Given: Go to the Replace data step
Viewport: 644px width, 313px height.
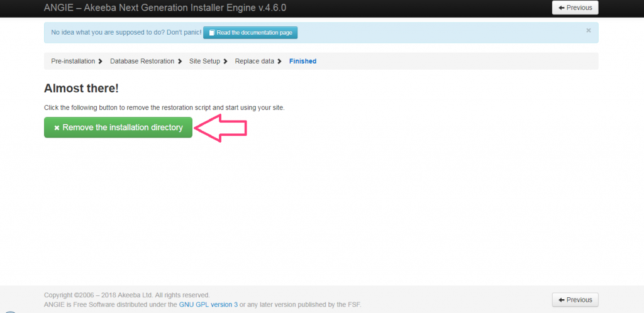Looking at the screenshot, I should tap(254, 61).
